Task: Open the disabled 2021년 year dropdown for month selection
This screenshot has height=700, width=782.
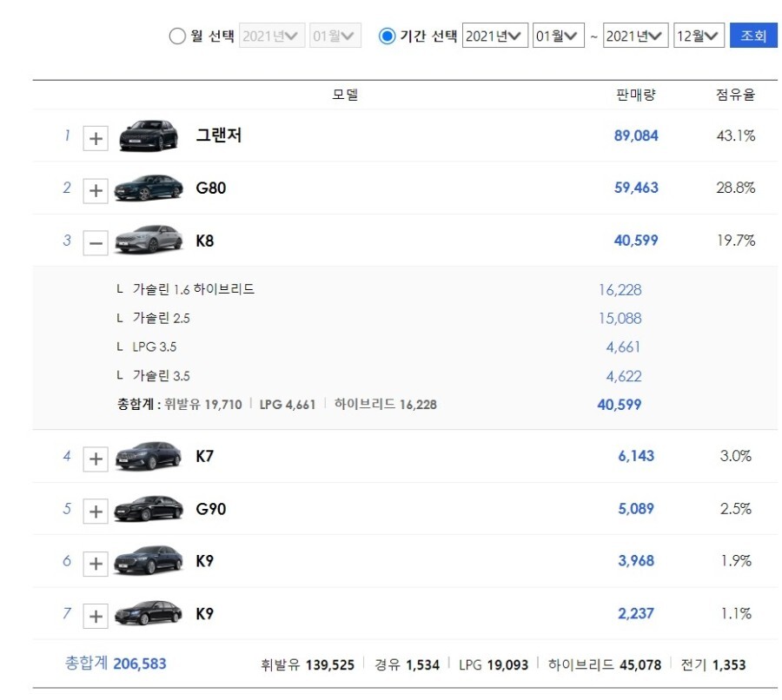Action: point(272,36)
